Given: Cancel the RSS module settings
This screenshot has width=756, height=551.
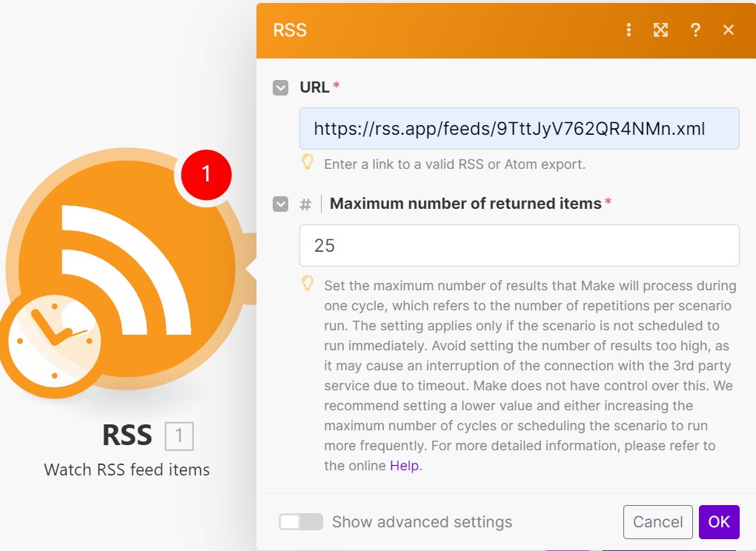Looking at the screenshot, I should (x=657, y=521).
